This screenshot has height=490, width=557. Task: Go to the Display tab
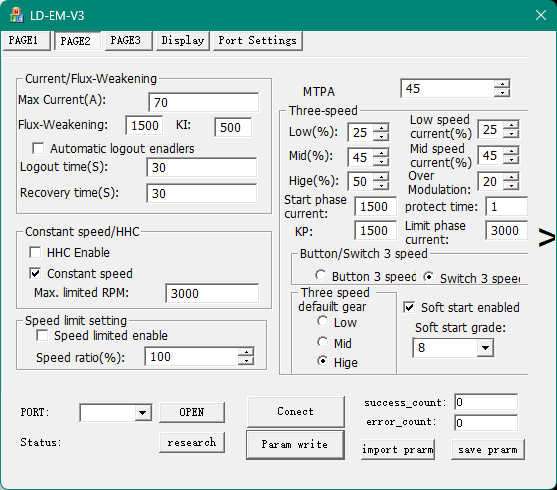pos(183,41)
